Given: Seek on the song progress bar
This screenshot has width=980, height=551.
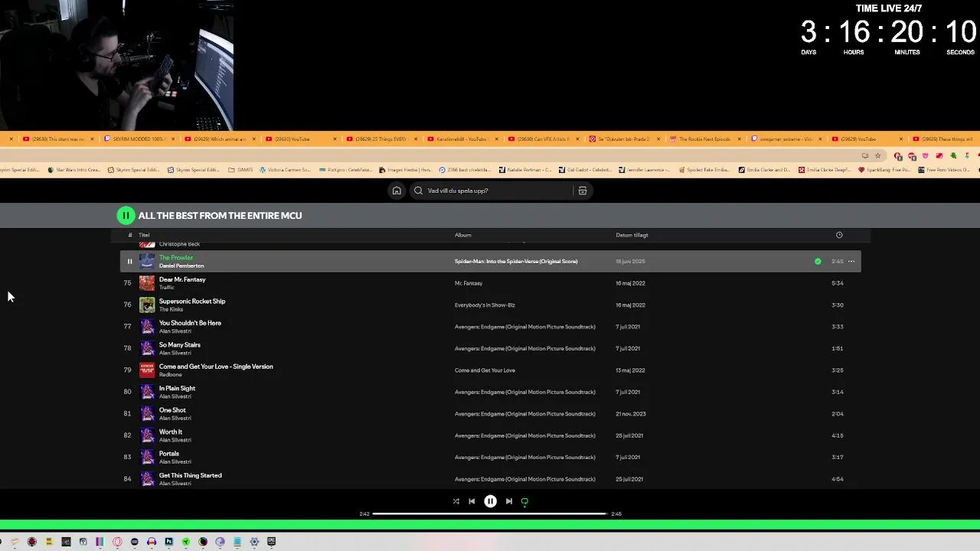Looking at the screenshot, I should click(x=490, y=514).
